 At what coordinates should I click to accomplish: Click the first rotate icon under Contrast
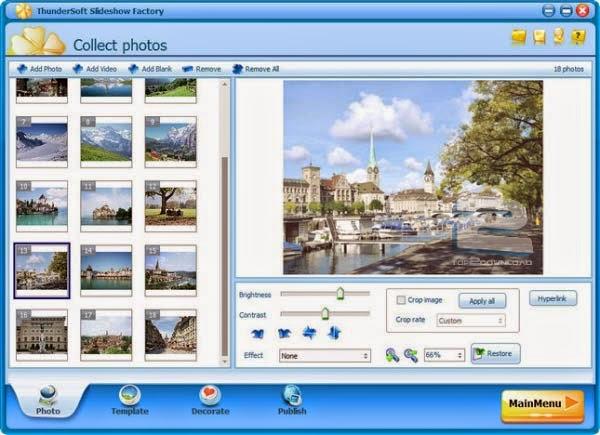click(258, 333)
